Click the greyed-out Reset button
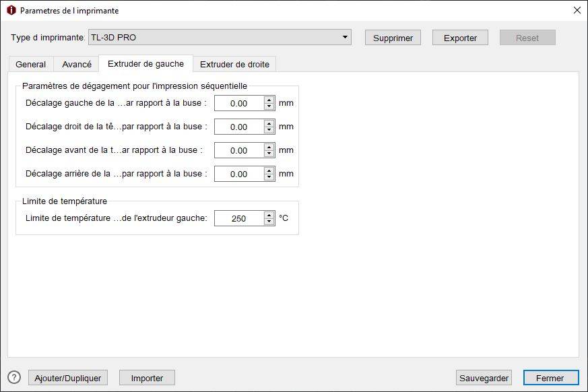 pos(527,38)
